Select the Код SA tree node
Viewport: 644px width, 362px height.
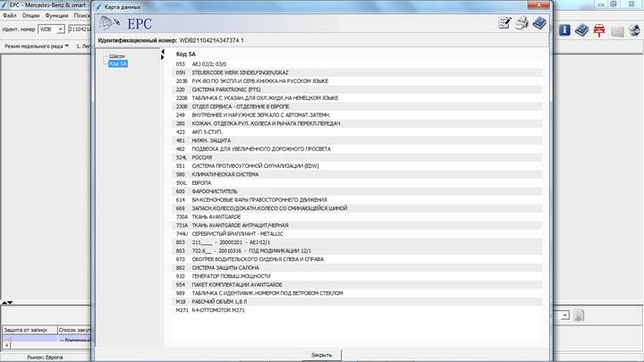coord(118,64)
